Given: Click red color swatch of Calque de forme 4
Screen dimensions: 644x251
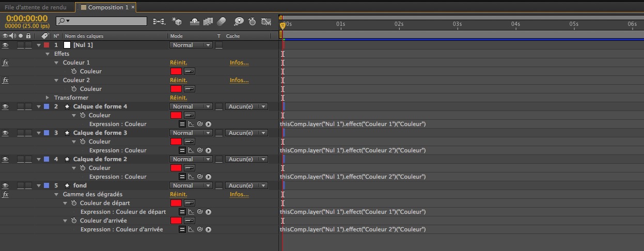Looking at the screenshot, I should (176, 115).
